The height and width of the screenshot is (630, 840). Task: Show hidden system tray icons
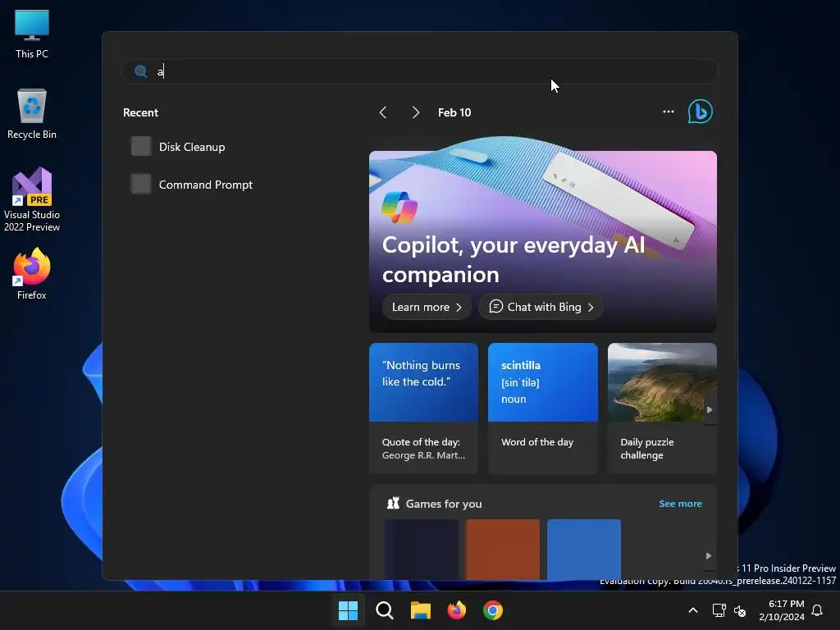pyautogui.click(x=692, y=610)
